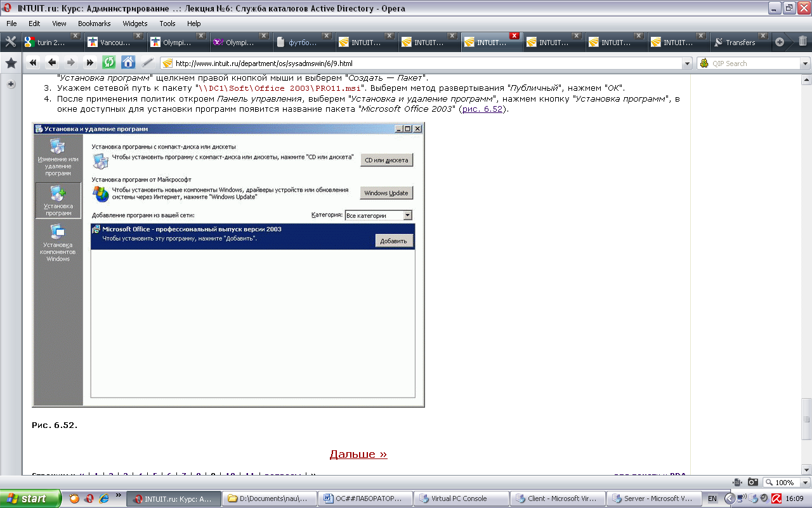Screen dimensions: 812x508
Task: Click the red Kaspersky tray icon
Action: (775, 498)
